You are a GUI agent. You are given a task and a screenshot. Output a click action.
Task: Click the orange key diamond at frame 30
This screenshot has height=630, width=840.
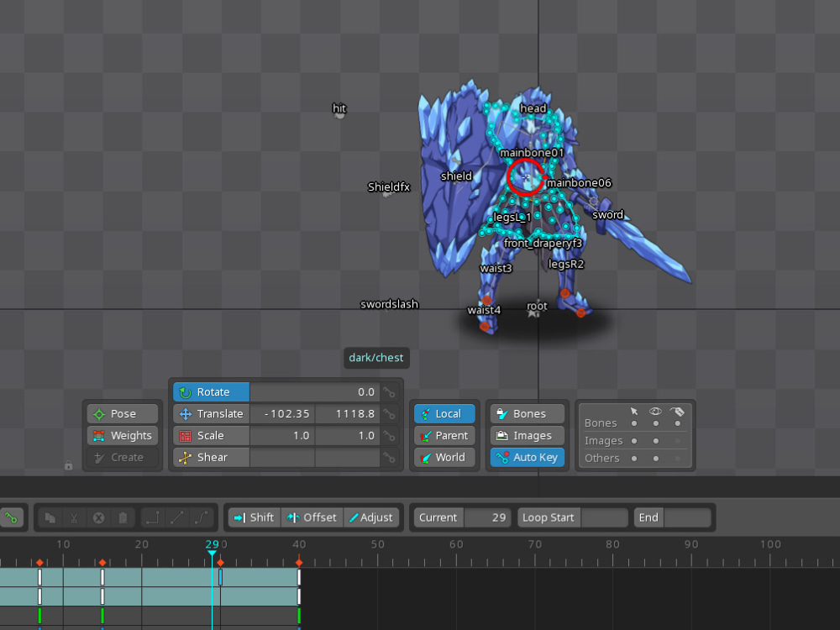[220, 563]
